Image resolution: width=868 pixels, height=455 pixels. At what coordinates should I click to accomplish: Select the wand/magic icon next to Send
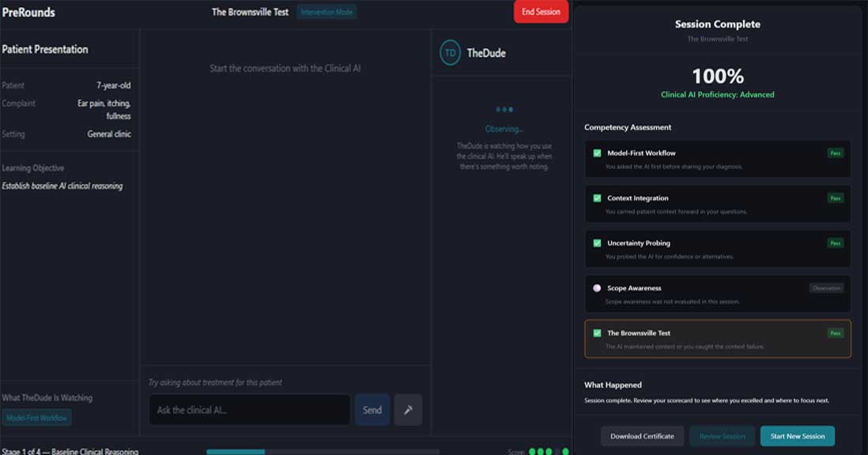pos(408,409)
